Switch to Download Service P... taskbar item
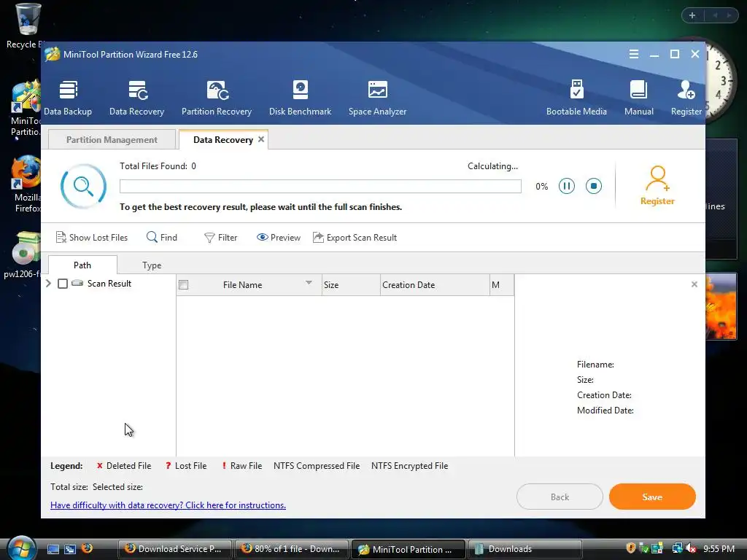Image resolution: width=747 pixels, height=560 pixels. (175, 549)
